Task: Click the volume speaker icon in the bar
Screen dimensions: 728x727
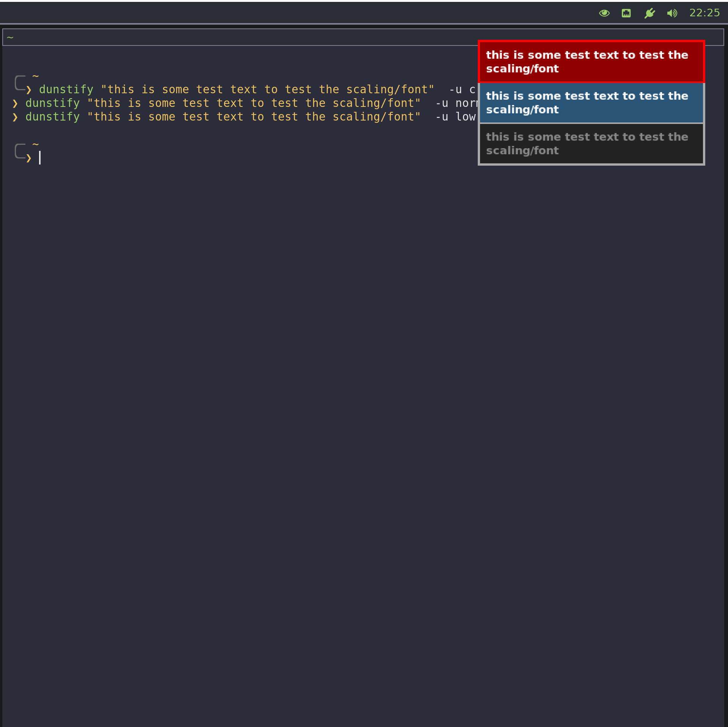Action: (672, 13)
